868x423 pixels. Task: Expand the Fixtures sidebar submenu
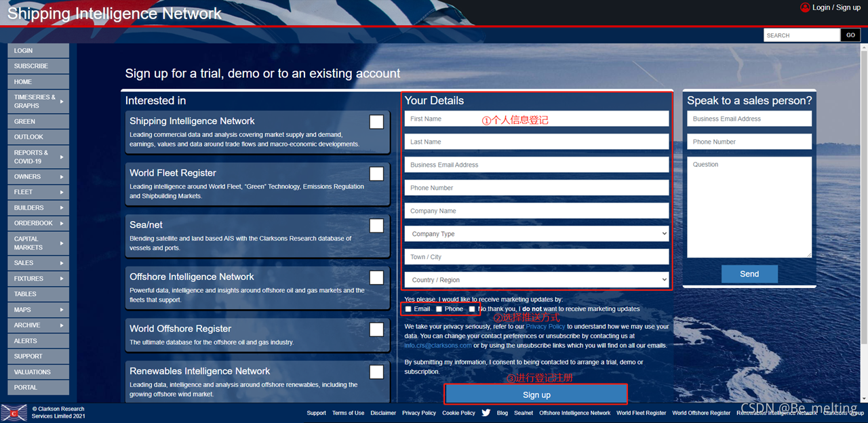pos(62,279)
